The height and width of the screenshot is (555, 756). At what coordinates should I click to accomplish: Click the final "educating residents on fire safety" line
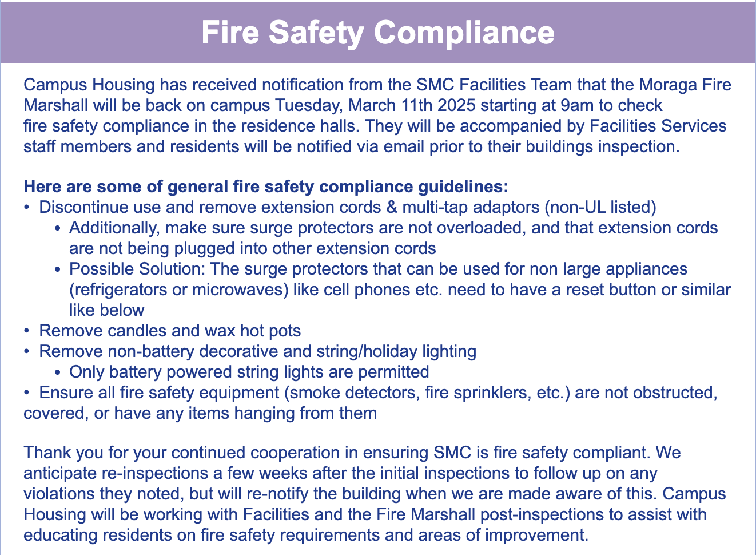pyautogui.click(x=305, y=535)
